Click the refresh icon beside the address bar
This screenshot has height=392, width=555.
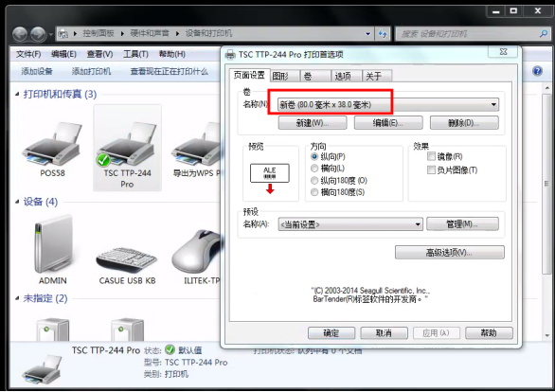point(383,33)
